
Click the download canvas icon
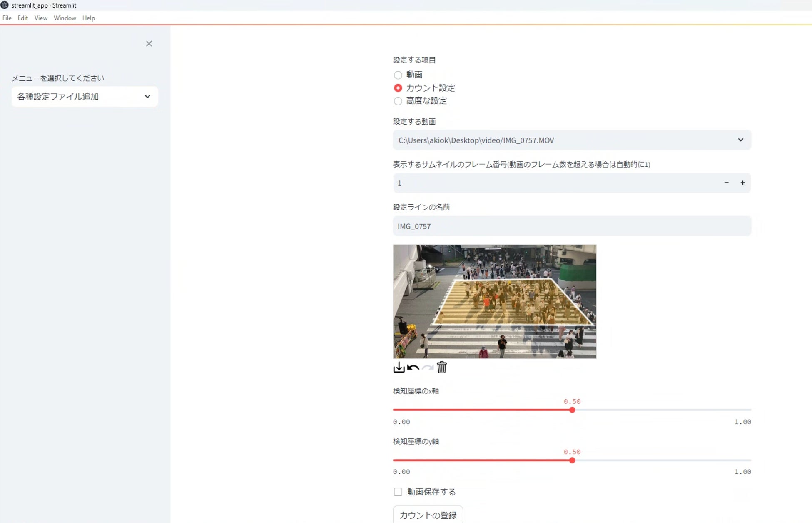[399, 367]
